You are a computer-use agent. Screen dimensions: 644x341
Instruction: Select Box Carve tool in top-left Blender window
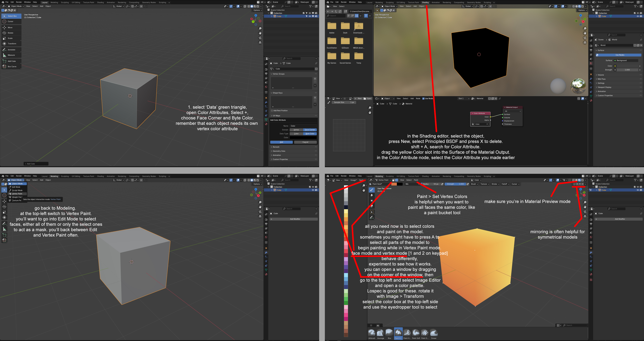click(11, 66)
